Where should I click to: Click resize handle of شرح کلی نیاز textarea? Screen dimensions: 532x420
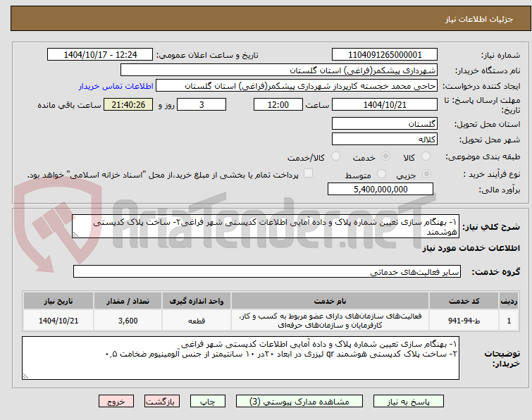click(75, 234)
